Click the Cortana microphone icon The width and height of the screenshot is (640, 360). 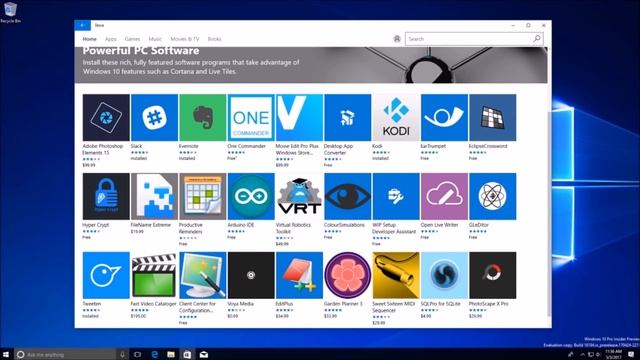[x=122, y=355]
